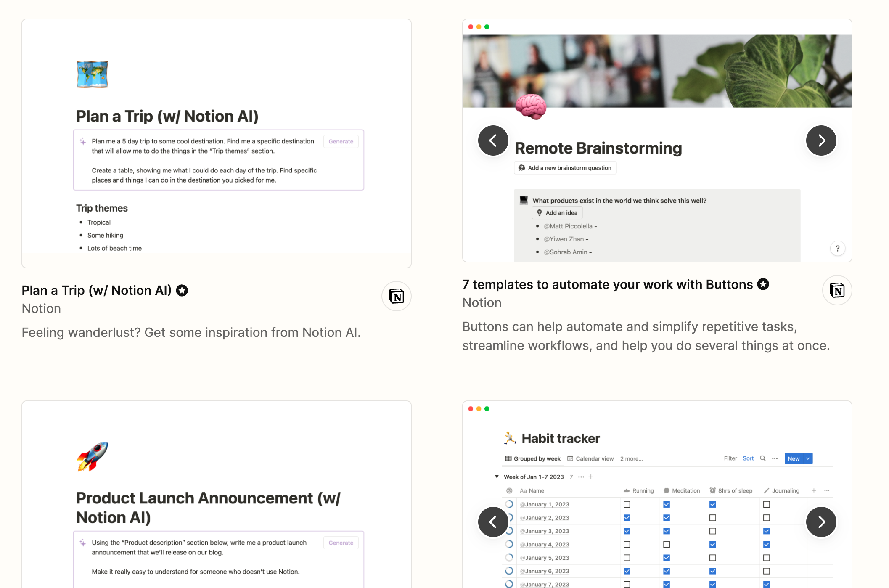This screenshot has width=889, height=588.
Task: Show next slide of Habit tracker preview
Action: tap(821, 522)
